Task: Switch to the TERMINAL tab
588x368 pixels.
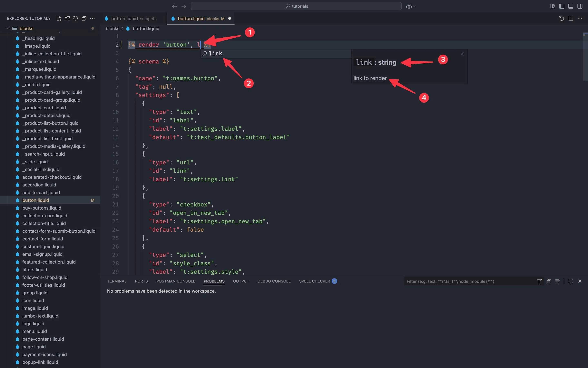Action: (x=117, y=281)
